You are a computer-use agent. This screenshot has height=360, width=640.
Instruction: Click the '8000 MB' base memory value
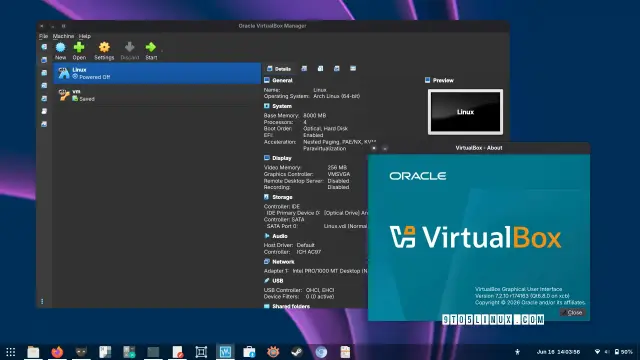[x=314, y=116]
